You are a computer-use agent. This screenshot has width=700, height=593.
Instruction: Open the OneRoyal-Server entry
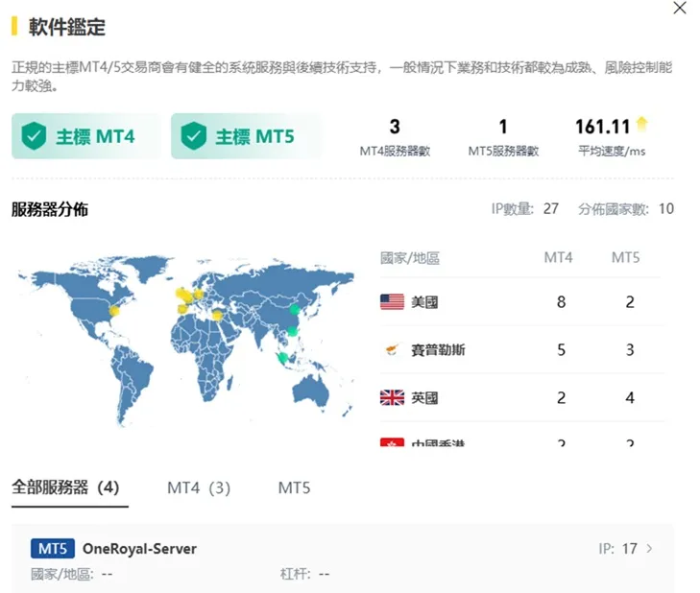[x=343, y=558]
